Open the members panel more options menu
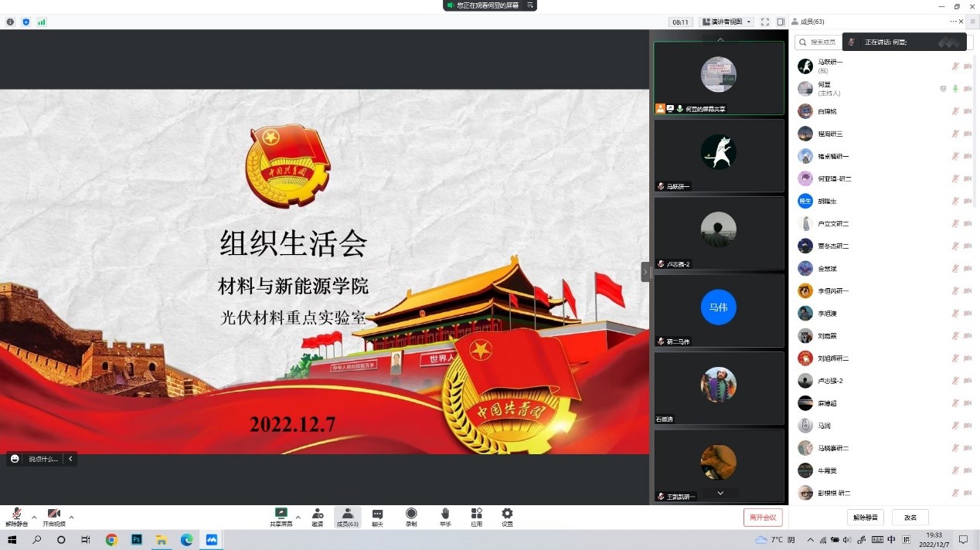The width and height of the screenshot is (980, 550). coord(954,22)
